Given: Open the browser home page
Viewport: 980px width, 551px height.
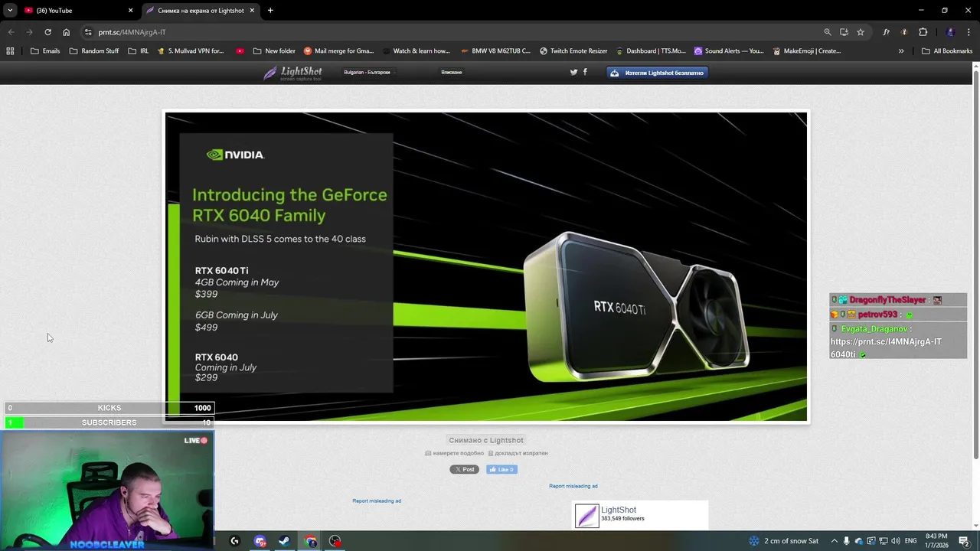Looking at the screenshot, I should pos(67,32).
